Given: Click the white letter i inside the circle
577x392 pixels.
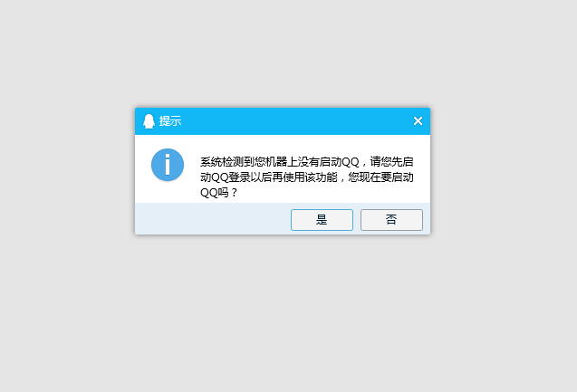Looking at the screenshot, I should click(x=168, y=165).
